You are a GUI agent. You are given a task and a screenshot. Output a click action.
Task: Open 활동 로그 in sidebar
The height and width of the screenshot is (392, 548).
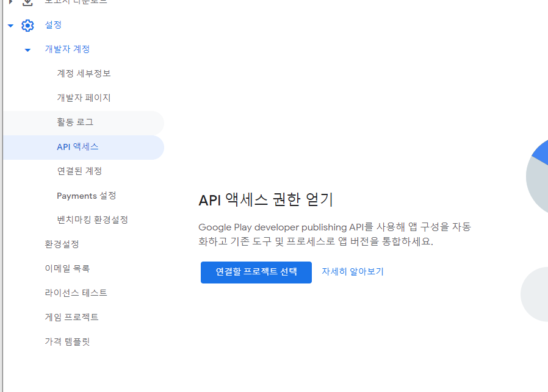[x=84, y=123]
